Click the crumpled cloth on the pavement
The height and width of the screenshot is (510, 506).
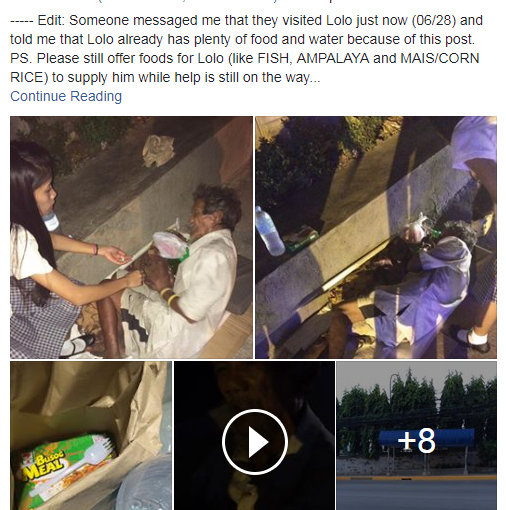point(159,150)
